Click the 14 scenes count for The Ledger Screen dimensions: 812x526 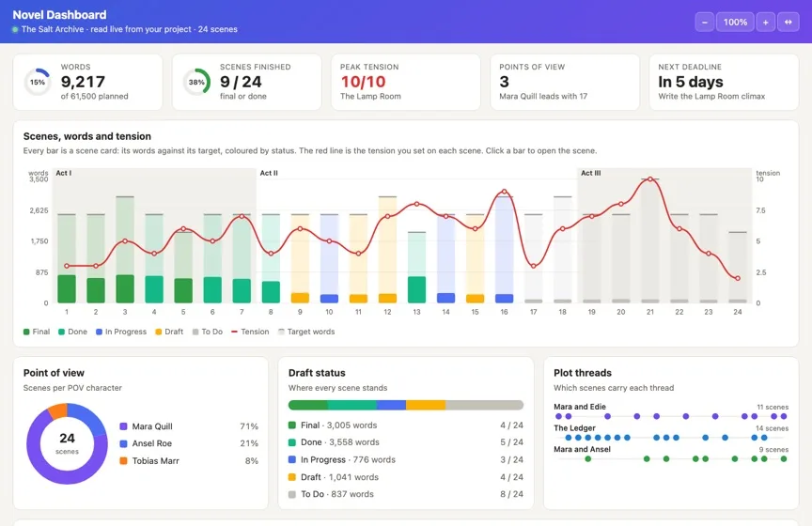pos(772,428)
